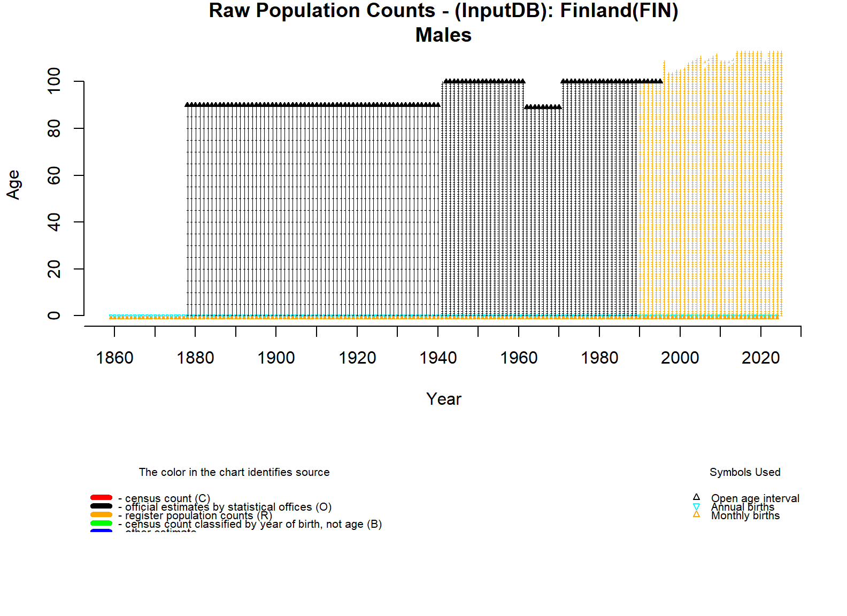The width and height of the screenshot is (847, 616).
Task: Click the 1900 x-axis tick label
Action: [276, 358]
